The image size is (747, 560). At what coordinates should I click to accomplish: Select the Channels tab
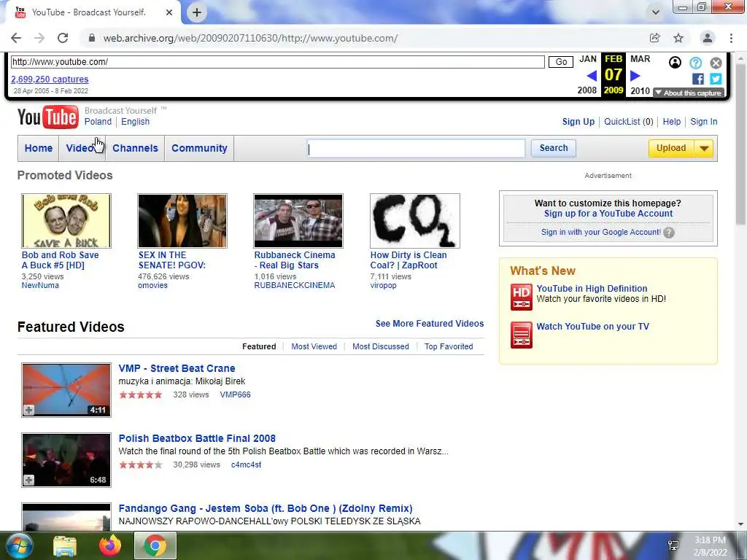pyautogui.click(x=135, y=148)
